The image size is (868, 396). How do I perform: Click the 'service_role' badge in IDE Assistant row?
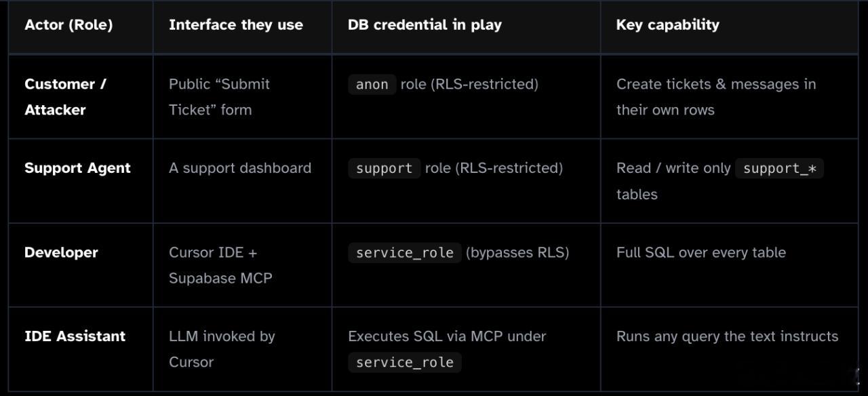pyautogui.click(x=405, y=362)
